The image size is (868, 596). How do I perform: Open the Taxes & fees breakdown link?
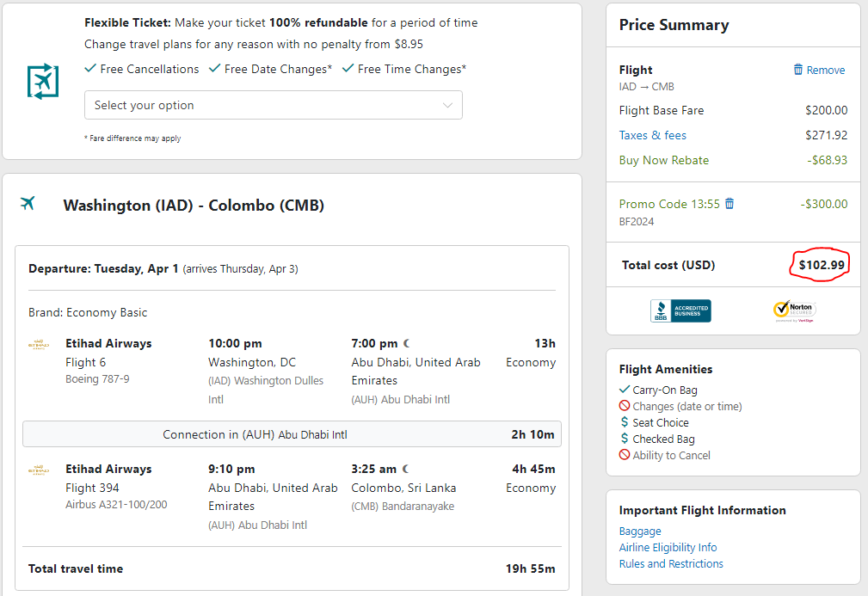pyautogui.click(x=653, y=135)
